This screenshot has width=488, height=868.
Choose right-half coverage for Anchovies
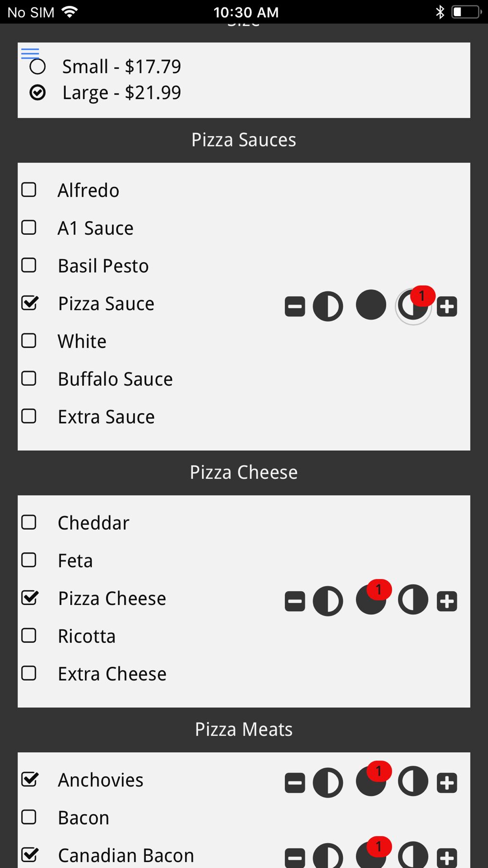[x=413, y=782]
